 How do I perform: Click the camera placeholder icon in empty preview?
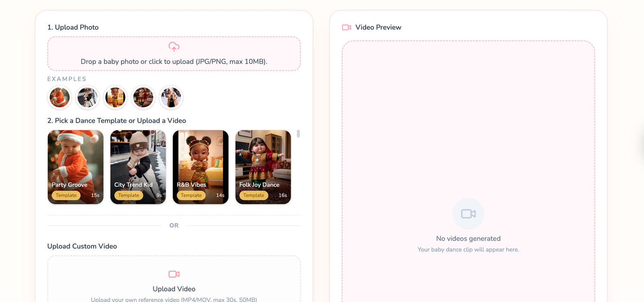pos(468,214)
